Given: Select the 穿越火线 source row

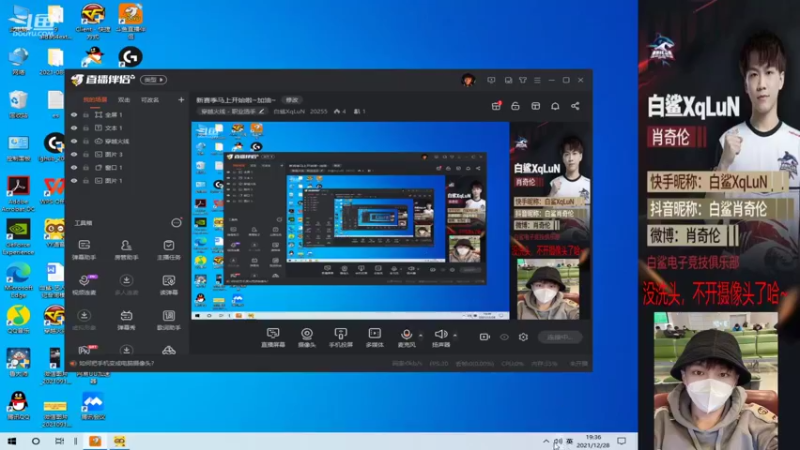Looking at the screenshot, I should pyautogui.click(x=128, y=141).
